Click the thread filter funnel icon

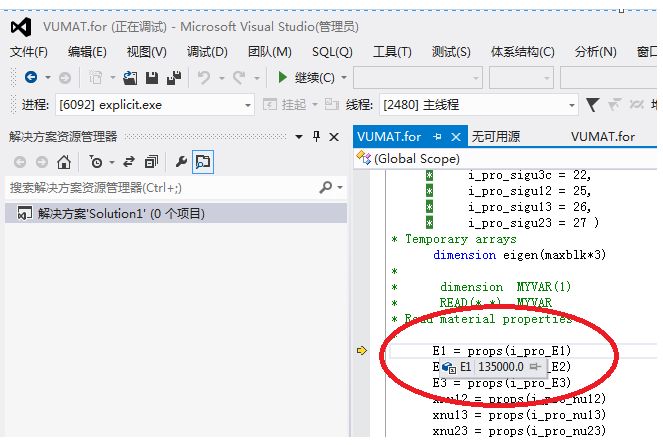point(592,104)
